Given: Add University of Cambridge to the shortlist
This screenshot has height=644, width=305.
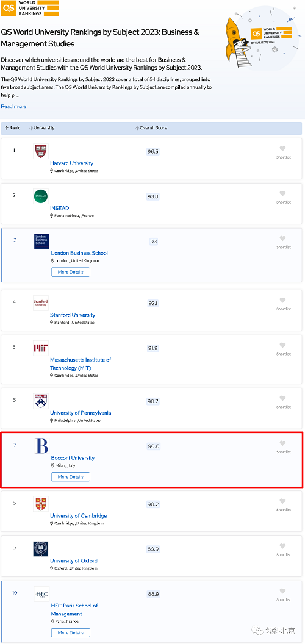Looking at the screenshot, I should click(283, 501).
